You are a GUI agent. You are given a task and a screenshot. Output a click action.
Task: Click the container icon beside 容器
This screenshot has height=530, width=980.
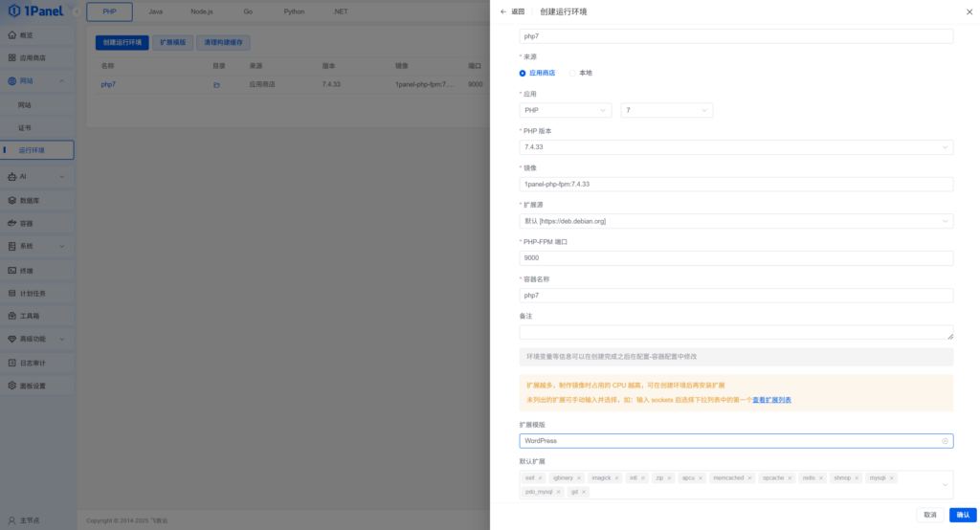tap(11, 223)
